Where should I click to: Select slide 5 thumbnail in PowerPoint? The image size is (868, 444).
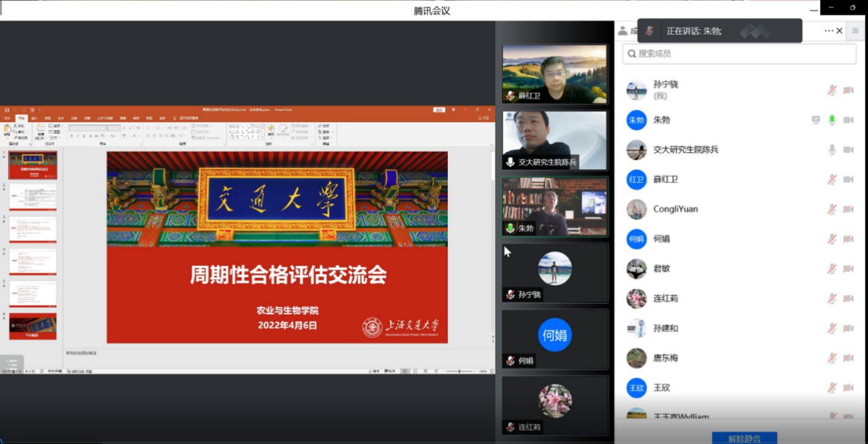coord(32,294)
